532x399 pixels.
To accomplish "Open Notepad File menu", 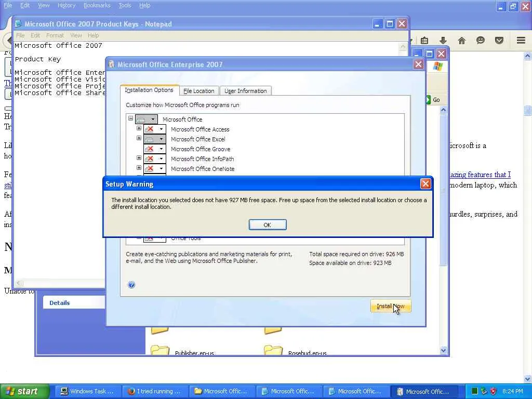I will 20,35.
